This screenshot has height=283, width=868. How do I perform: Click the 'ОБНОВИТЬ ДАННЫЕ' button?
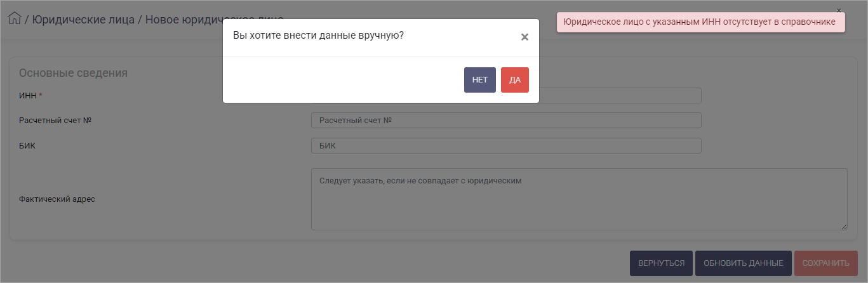click(743, 263)
